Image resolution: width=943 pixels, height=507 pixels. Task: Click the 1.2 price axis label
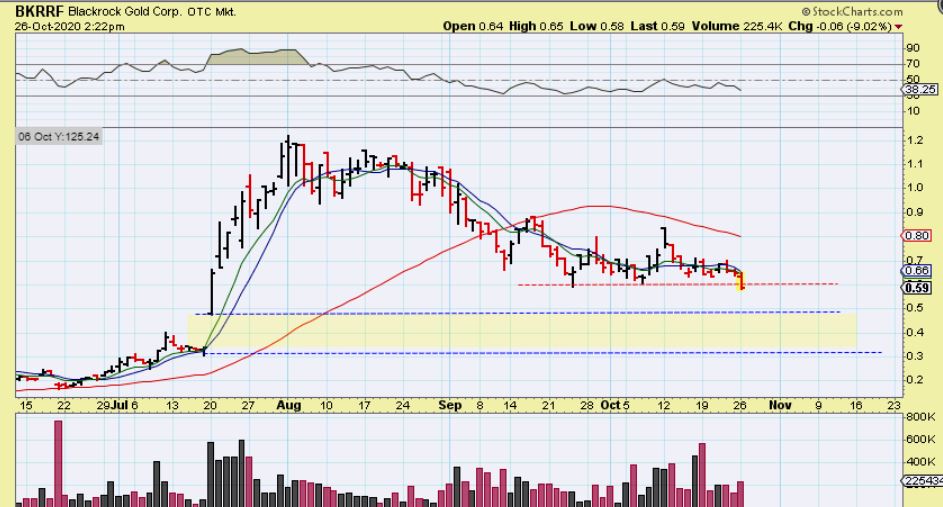[x=916, y=140]
